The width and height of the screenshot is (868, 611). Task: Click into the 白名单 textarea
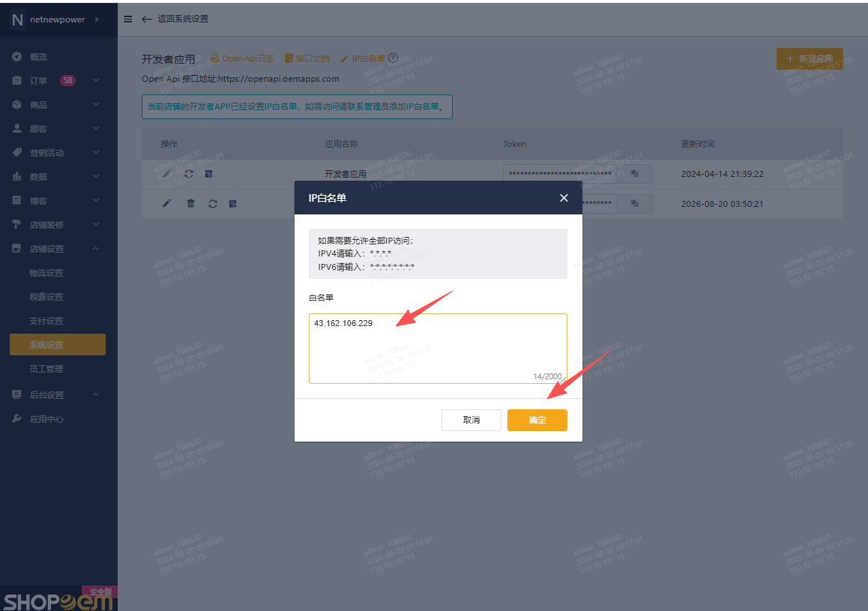pyautogui.click(x=438, y=349)
